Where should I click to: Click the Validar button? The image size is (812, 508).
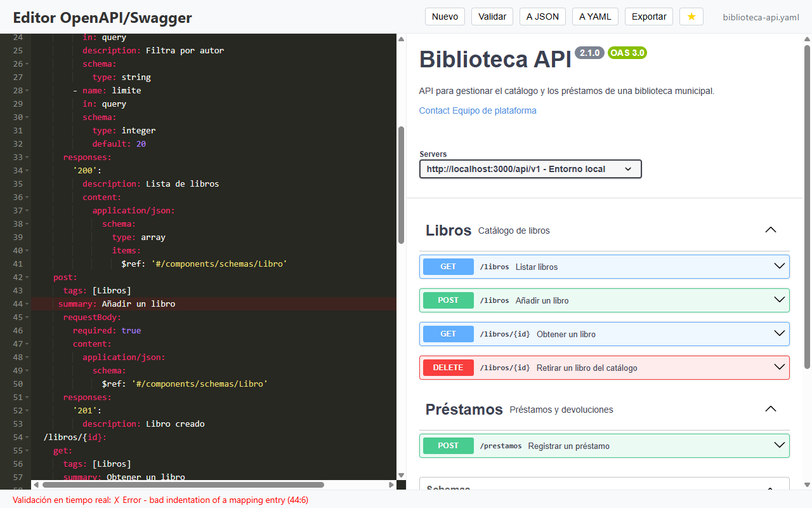click(x=492, y=17)
